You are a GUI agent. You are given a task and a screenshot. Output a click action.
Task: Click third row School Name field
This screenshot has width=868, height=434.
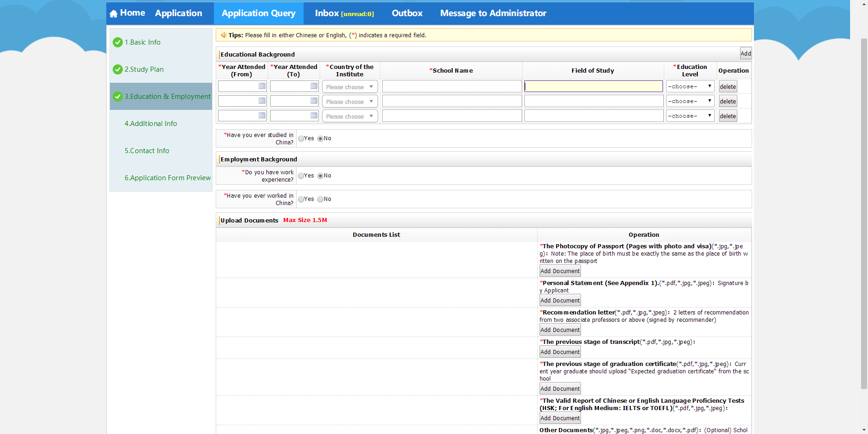[x=452, y=116]
